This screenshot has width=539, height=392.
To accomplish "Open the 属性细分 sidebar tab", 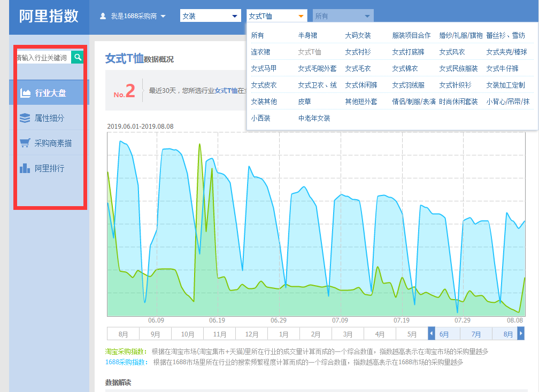I will tap(49, 118).
